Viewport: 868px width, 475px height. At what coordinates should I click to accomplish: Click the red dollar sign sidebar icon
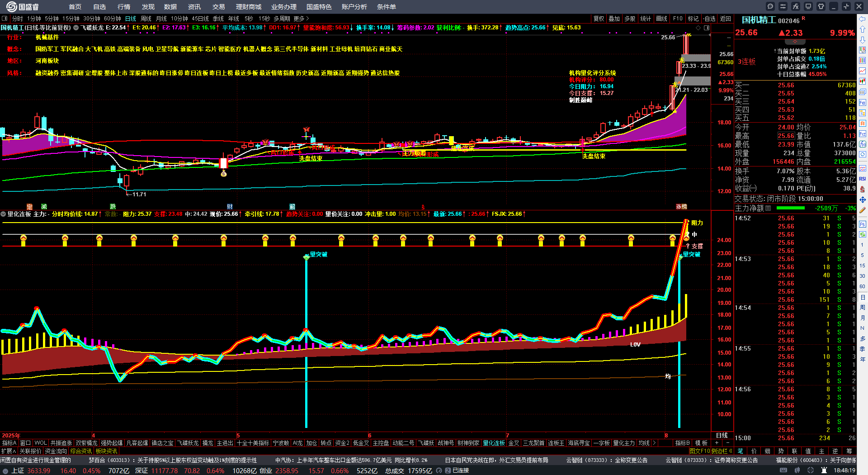pyautogui.click(x=863, y=189)
